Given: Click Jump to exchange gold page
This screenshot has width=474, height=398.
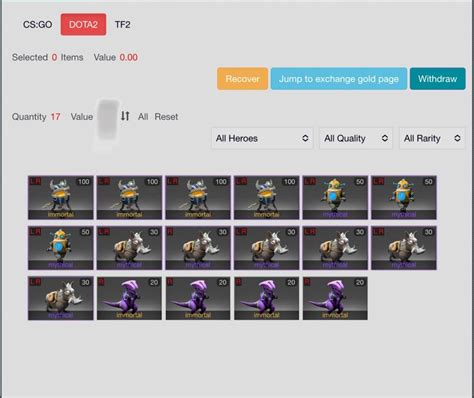Looking at the screenshot, I should pyautogui.click(x=339, y=79).
